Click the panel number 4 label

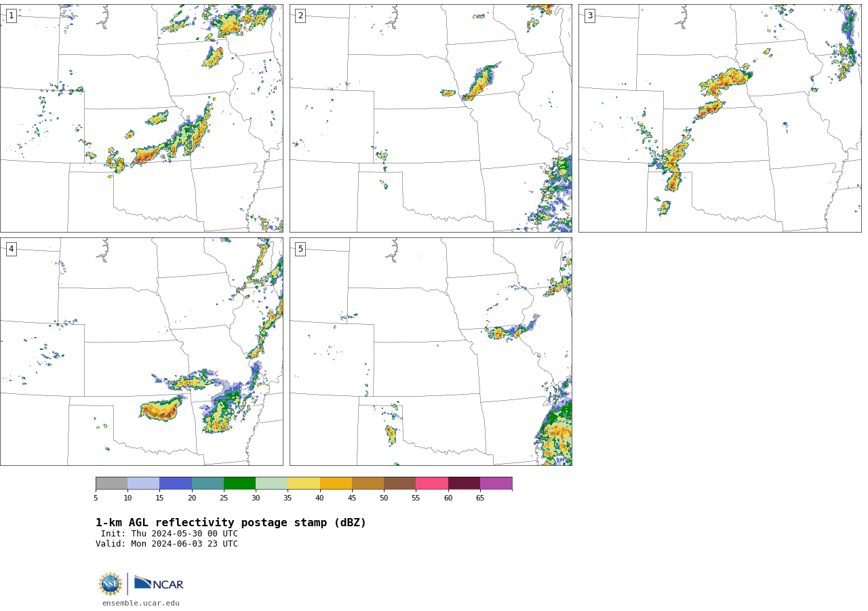click(11, 249)
